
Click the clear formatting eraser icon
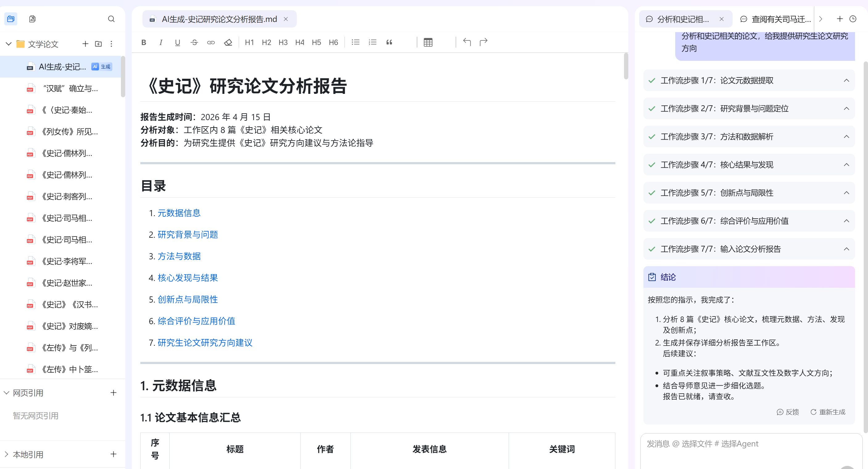[x=228, y=42]
